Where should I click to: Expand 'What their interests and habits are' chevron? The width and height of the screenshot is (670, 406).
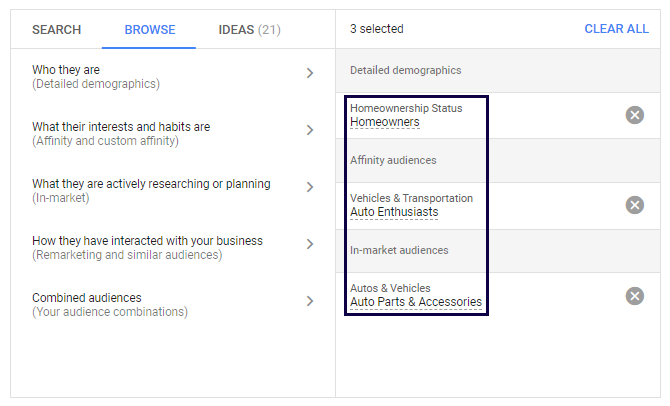click(310, 130)
